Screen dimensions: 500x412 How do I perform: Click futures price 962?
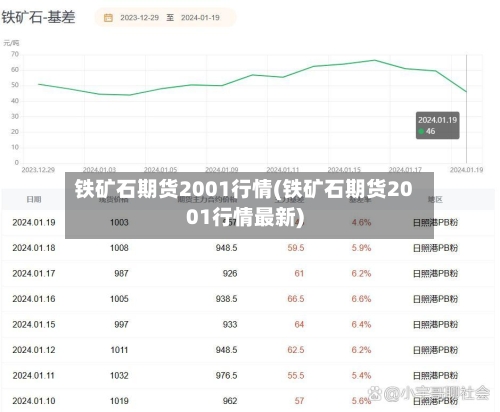coord(230,401)
